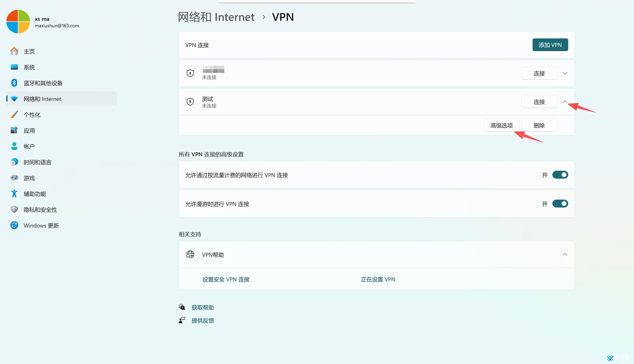
Task: Go to 时间和语言 settings page
Action: click(x=37, y=162)
